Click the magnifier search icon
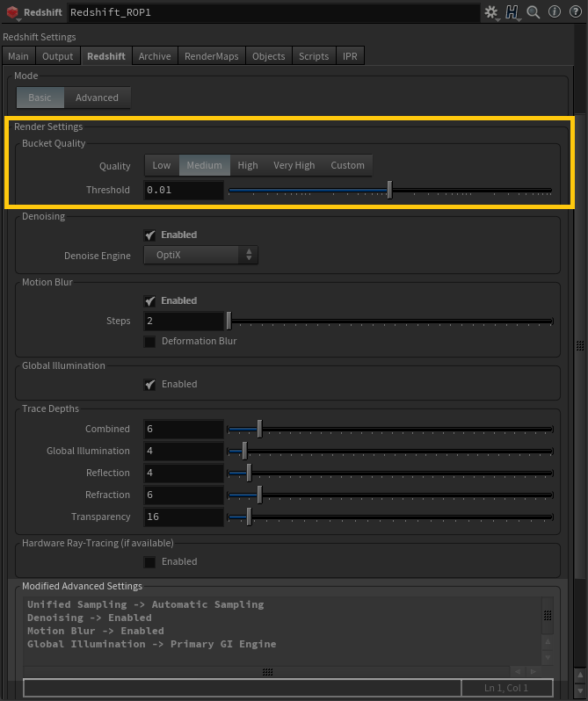 point(533,12)
